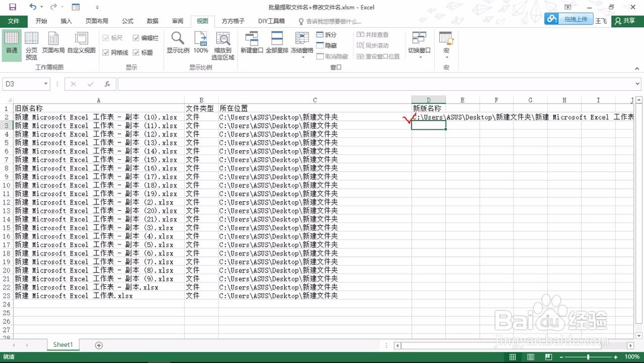Toggle the Headings (标题) checkbox
Screen dimensions: 644x363
pyautogui.click(x=142, y=53)
